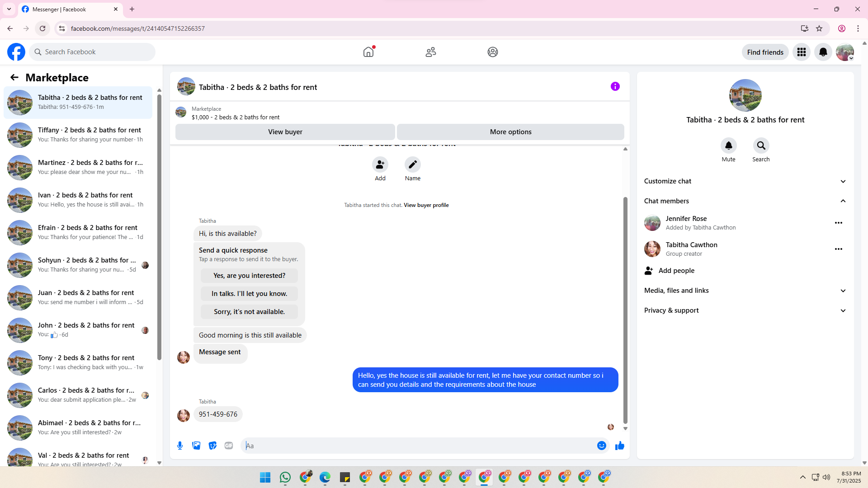This screenshot has width=868, height=488.
Task: Expand the Customize chat section
Action: tap(745, 181)
